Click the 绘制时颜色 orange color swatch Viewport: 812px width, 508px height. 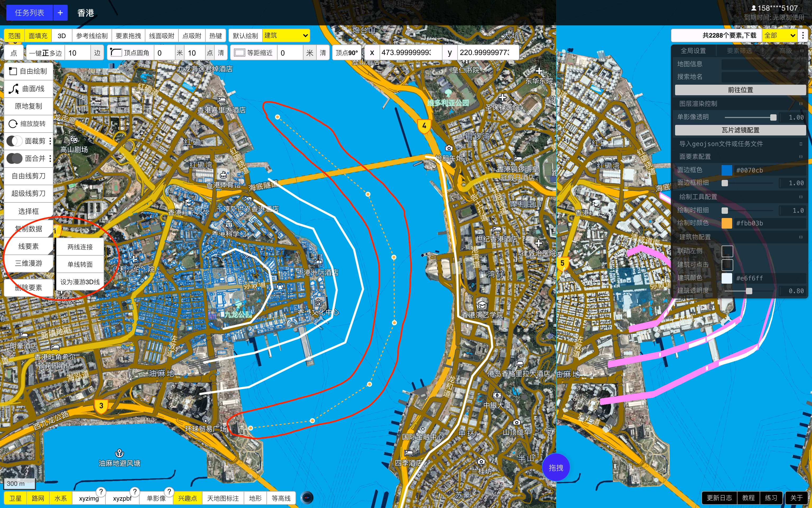[x=727, y=223]
